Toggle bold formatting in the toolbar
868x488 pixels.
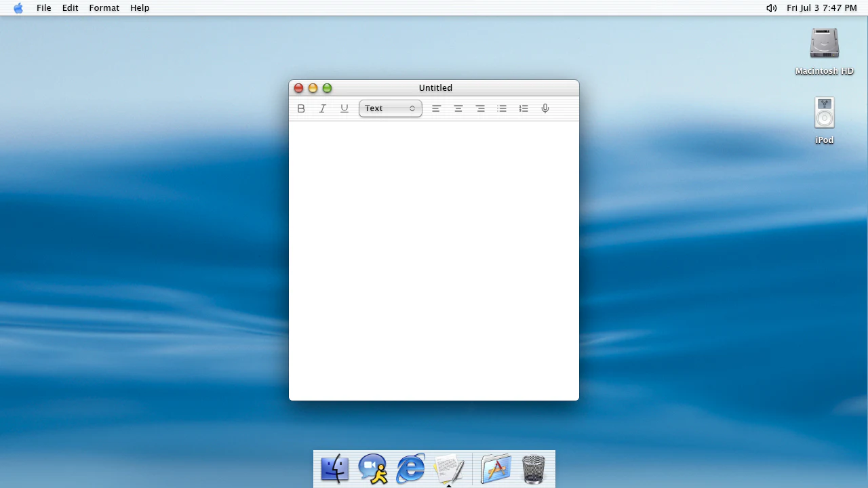[301, 108]
